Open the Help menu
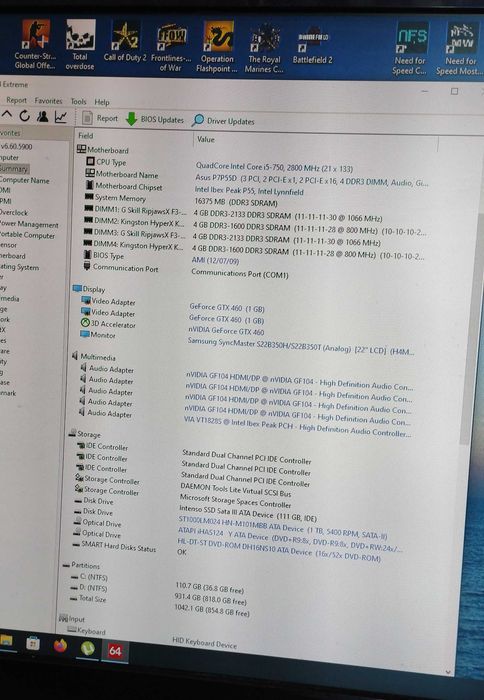 (102, 102)
